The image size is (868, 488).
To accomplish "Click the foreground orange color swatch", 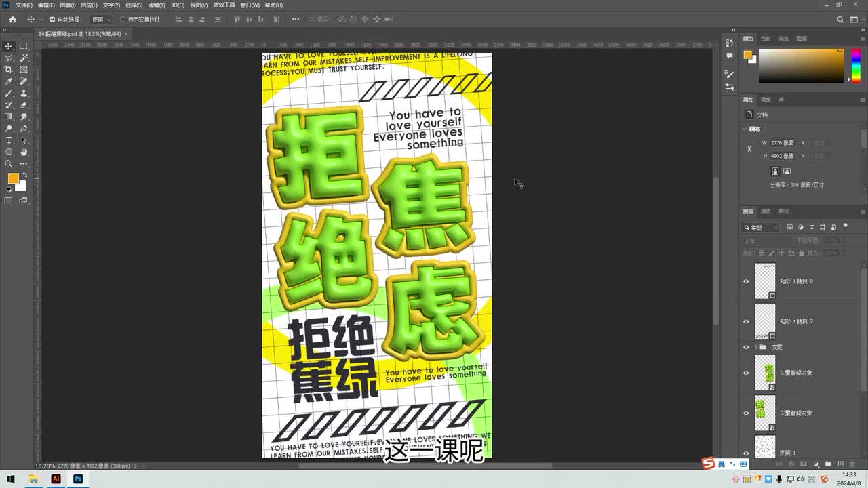I will [x=13, y=178].
